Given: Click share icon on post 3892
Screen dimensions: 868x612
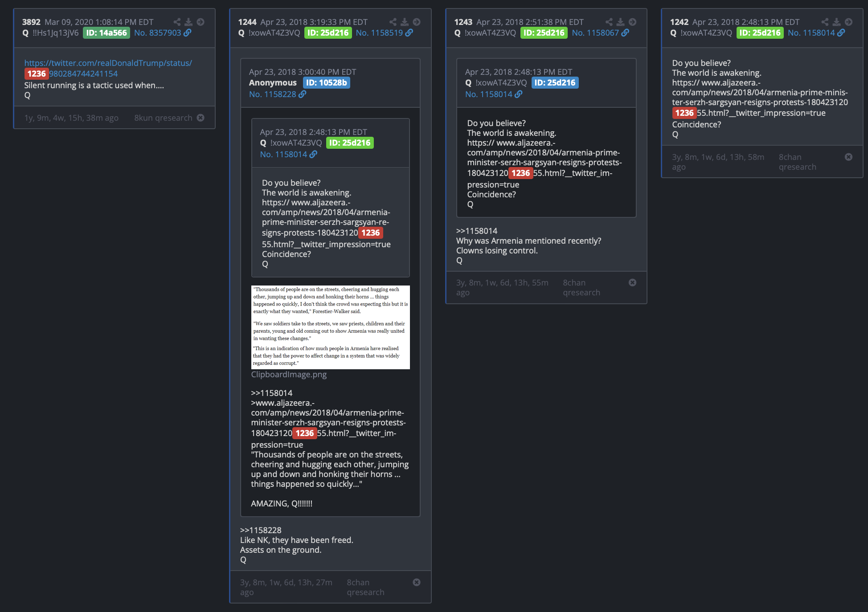Looking at the screenshot, I should 177,22.
